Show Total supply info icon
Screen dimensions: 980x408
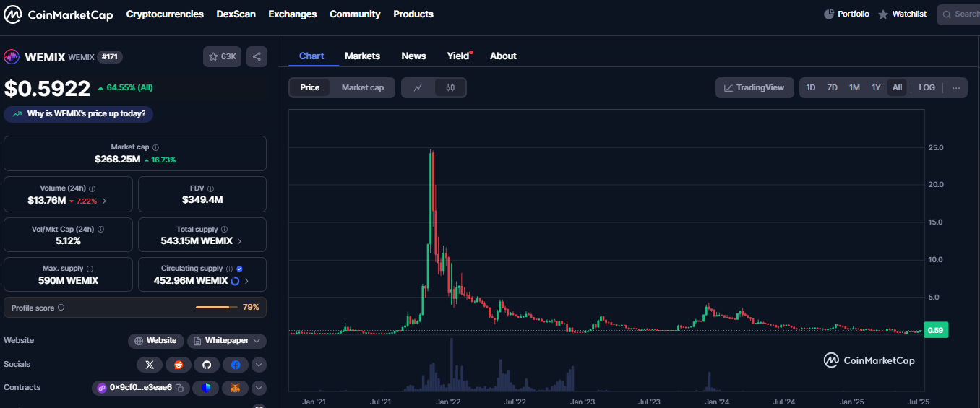[224, 230]
